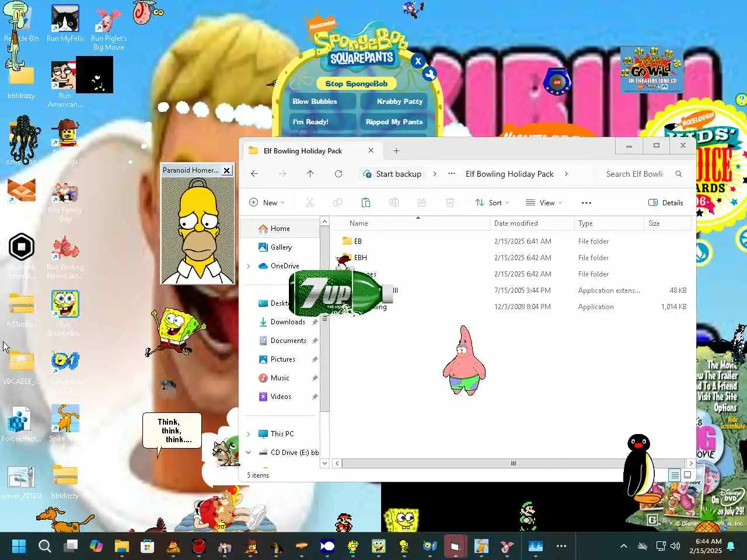Click Ripped My Pants in SpongeBob widget
The width and height of the screenshot is (747, 560).
(x=394, y=122)
